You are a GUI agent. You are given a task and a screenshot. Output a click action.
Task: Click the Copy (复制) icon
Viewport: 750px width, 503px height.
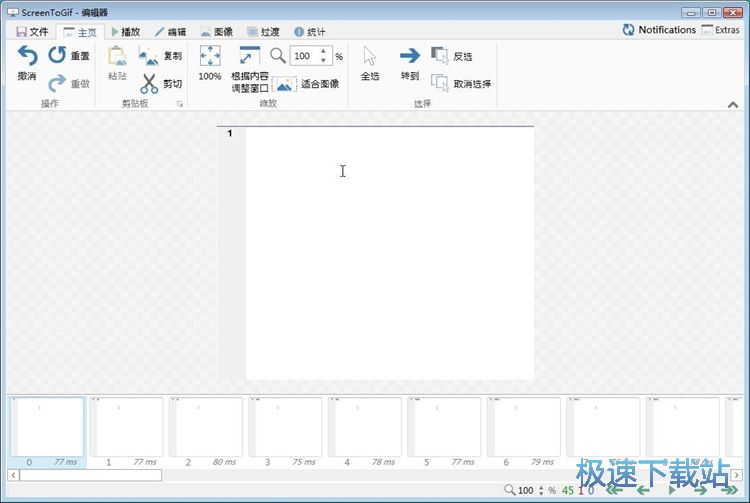click(x=148, y=56)
